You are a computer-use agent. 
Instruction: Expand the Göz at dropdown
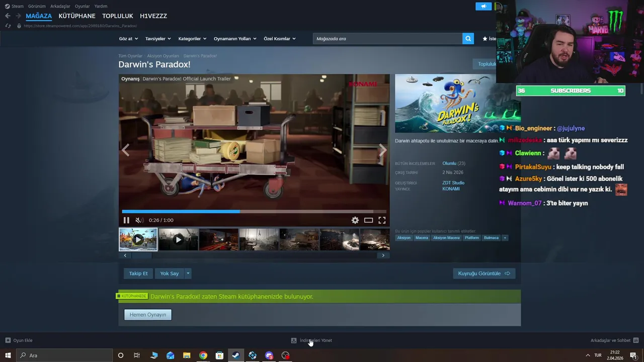128,39
